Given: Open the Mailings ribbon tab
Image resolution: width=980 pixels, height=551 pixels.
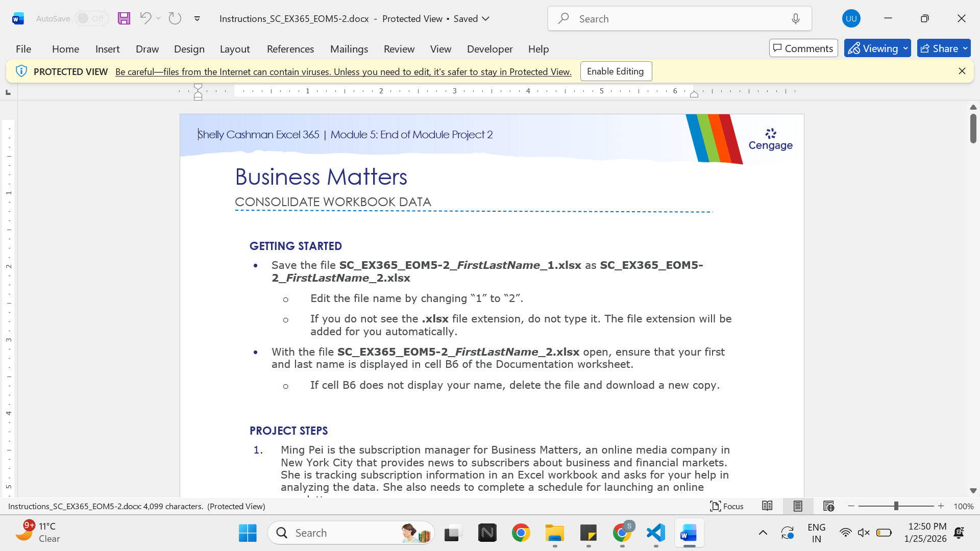Looking at the screenshot, I should (x=349, y=49).
